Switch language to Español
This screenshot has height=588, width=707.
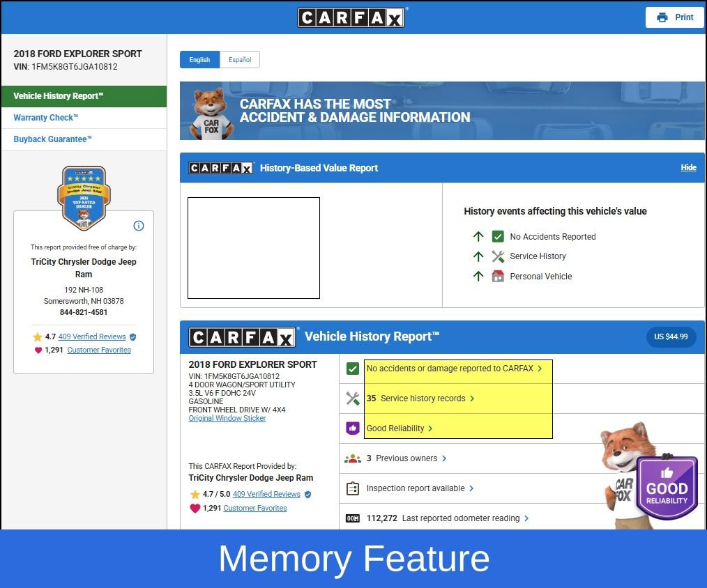point(240,60)
